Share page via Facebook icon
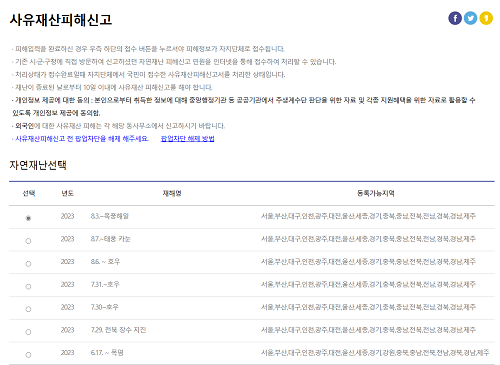This screenshot has height=365, width=500. coord(455,18)
